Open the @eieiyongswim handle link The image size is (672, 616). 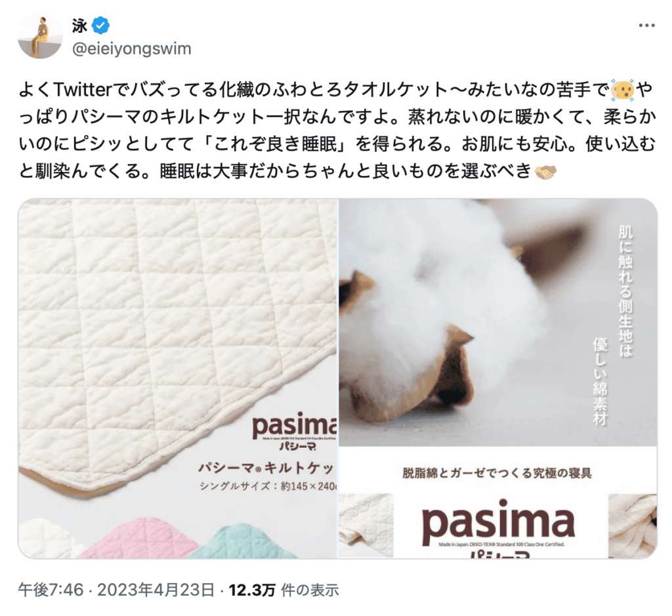point(131,49)
